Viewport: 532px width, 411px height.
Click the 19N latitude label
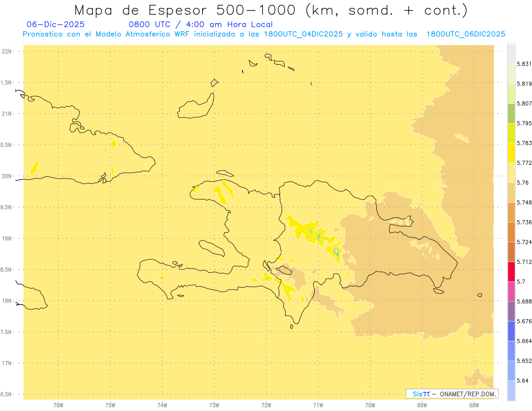pos(7,239)
